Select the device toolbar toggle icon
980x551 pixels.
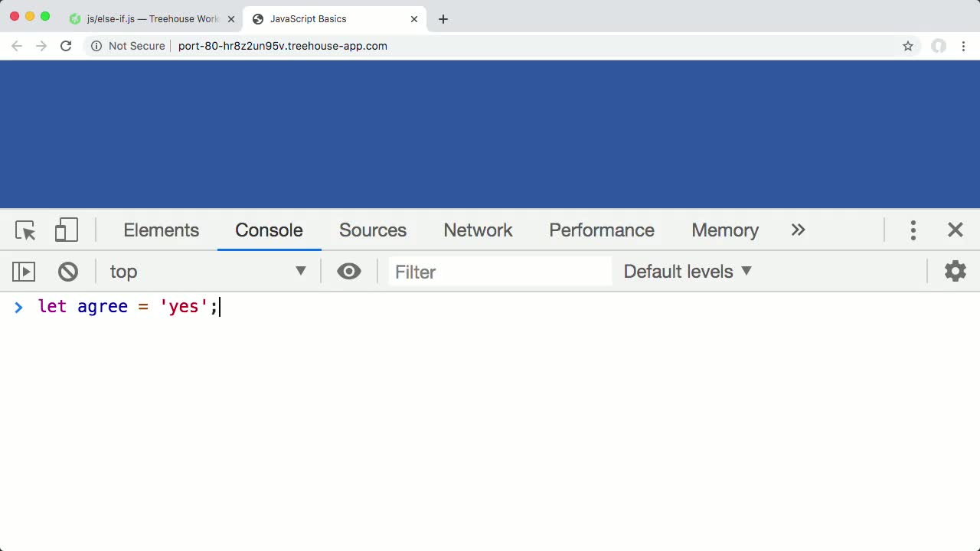pos(66,230)
